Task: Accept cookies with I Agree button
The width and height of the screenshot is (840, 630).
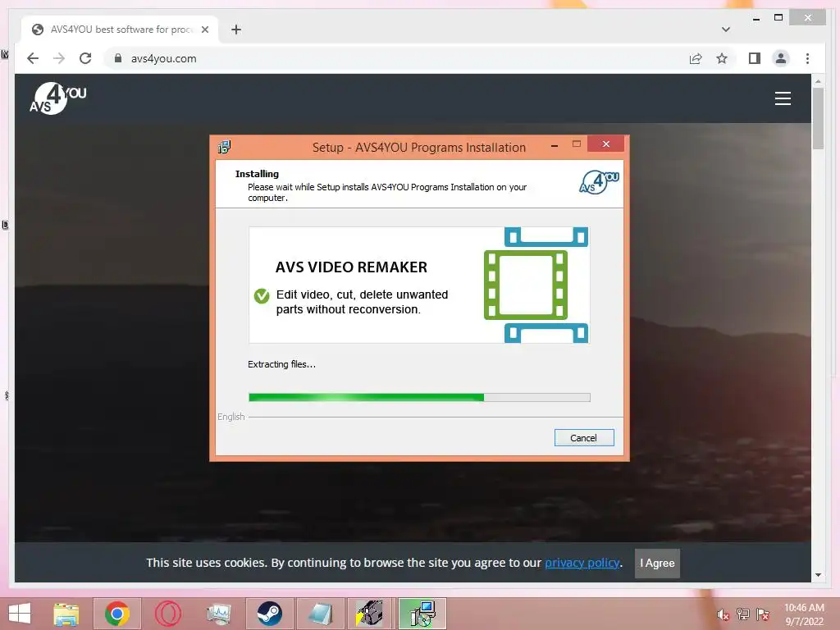Action: coord(657,563)
